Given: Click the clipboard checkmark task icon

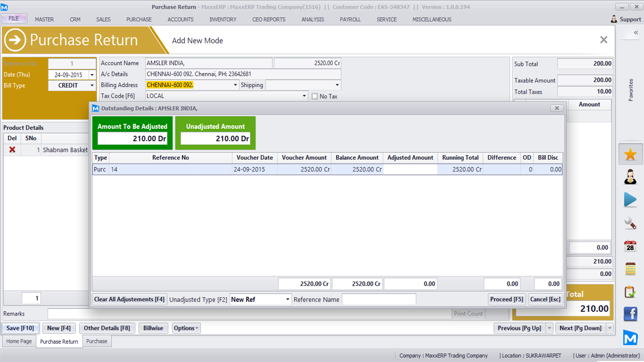Looking at the screenshot, I should (630, 292).
